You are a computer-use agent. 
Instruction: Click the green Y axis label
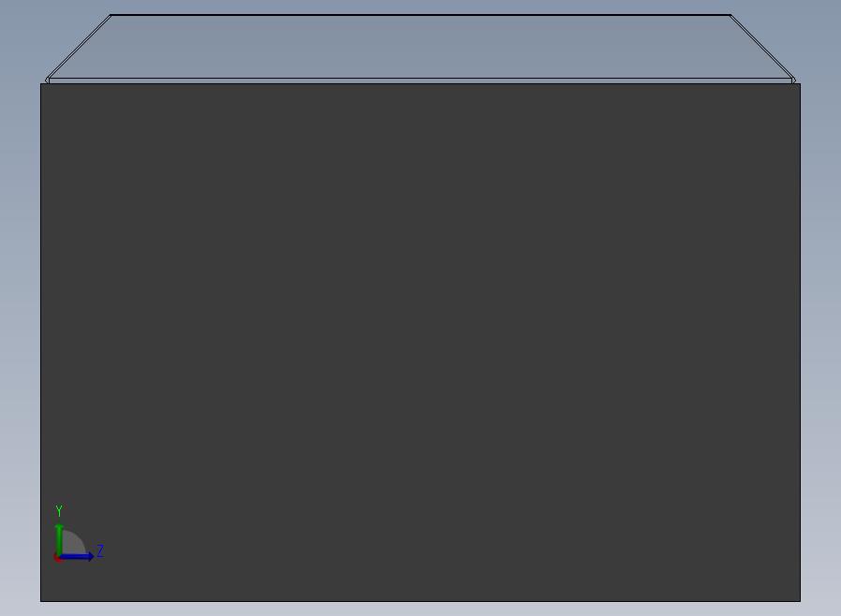[59, 510]
